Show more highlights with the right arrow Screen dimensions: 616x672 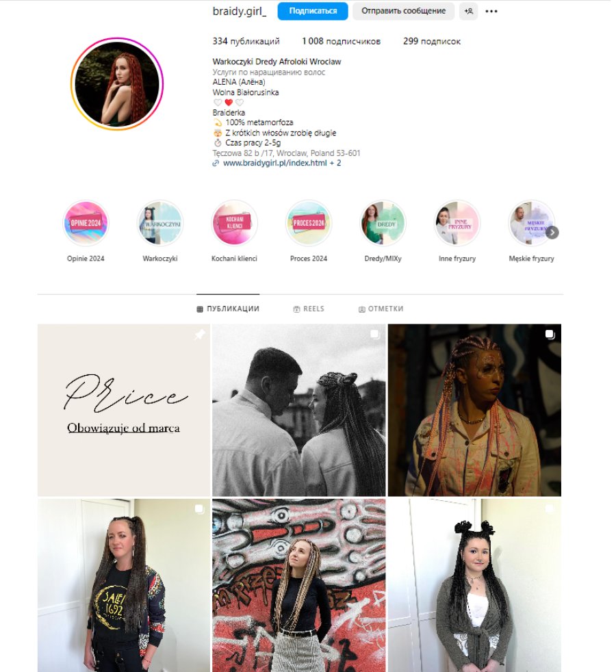click(x=552, y=232)
